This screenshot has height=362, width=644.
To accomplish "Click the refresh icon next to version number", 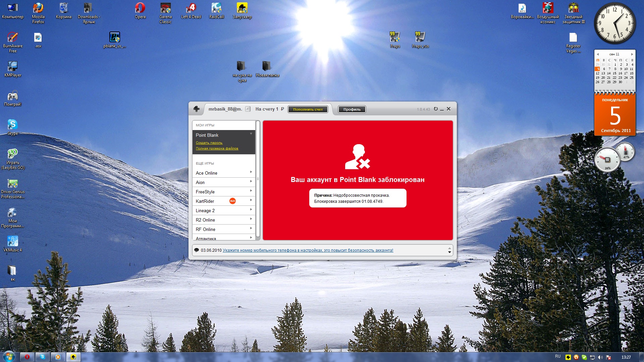I will (x=436, y=109).
